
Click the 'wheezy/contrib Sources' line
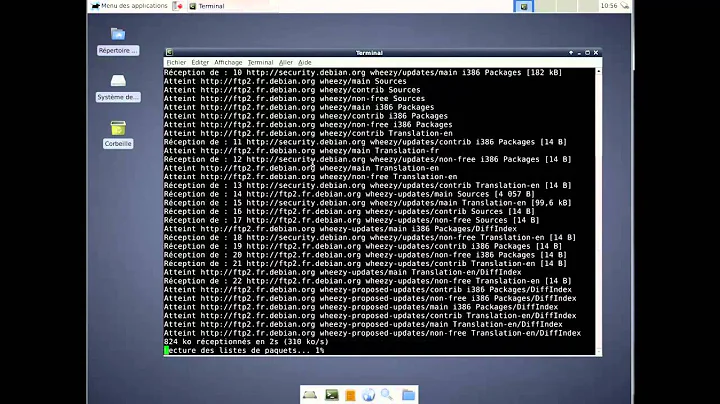pos(292,90)
